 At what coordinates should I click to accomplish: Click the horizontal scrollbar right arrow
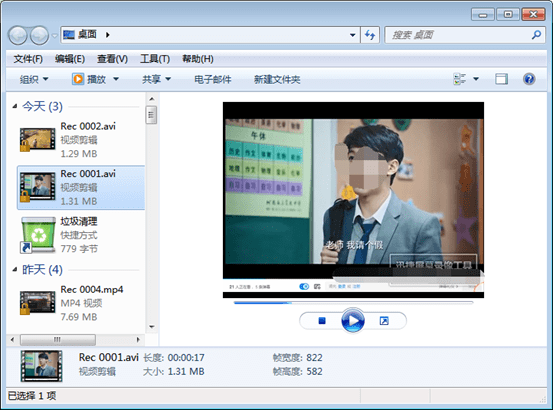138,340
